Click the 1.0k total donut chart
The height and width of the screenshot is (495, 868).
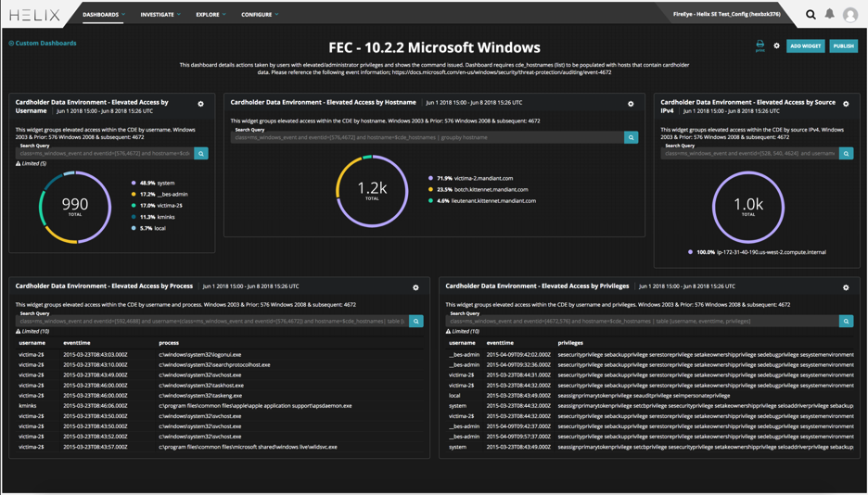pos(747,207)
